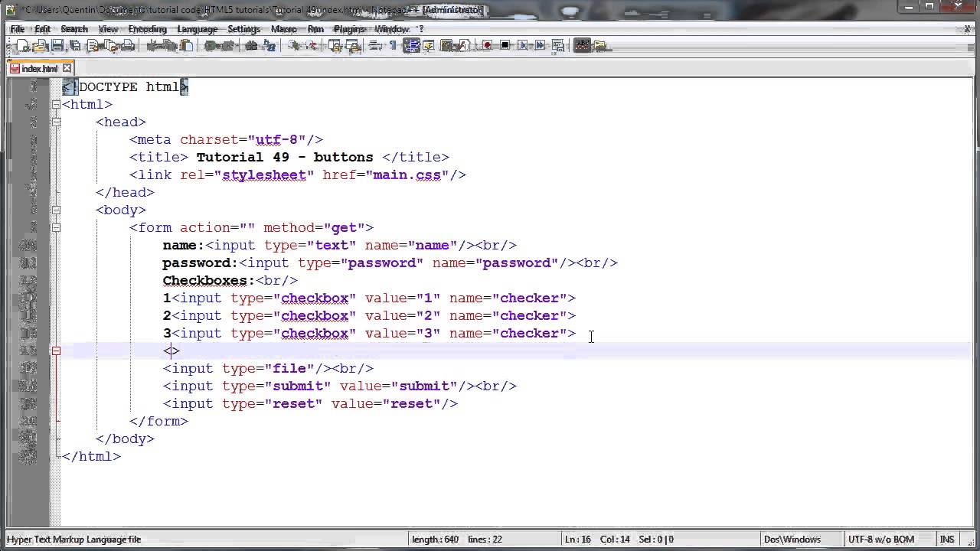Click the Dos\Windows status bar entry
This screenshot has height=551, width=980.
pyautogui.click(x=793, y=540)
